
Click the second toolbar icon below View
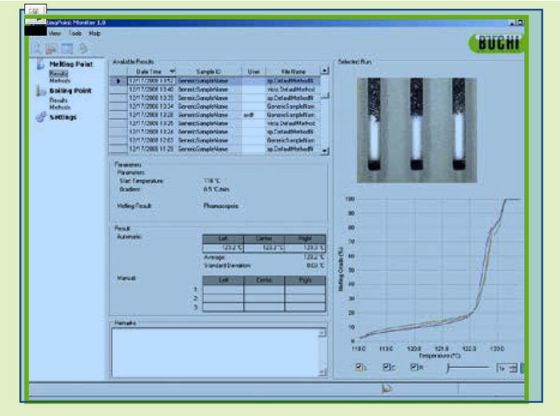click(52, 49)
